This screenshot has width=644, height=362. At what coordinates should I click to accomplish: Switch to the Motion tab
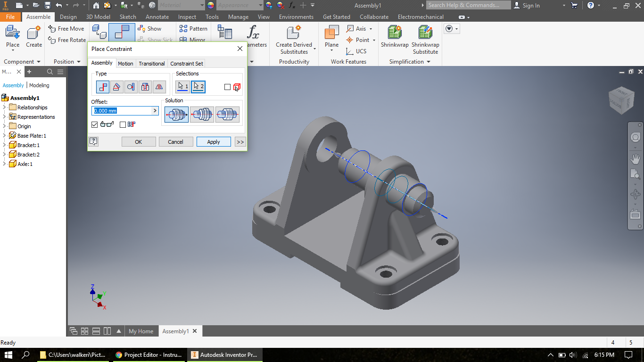click(125, 63)
